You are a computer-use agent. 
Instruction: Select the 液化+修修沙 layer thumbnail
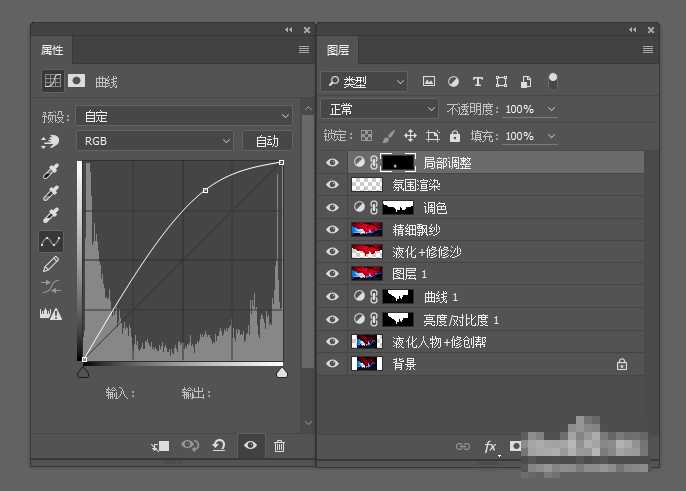click(367, 252)
